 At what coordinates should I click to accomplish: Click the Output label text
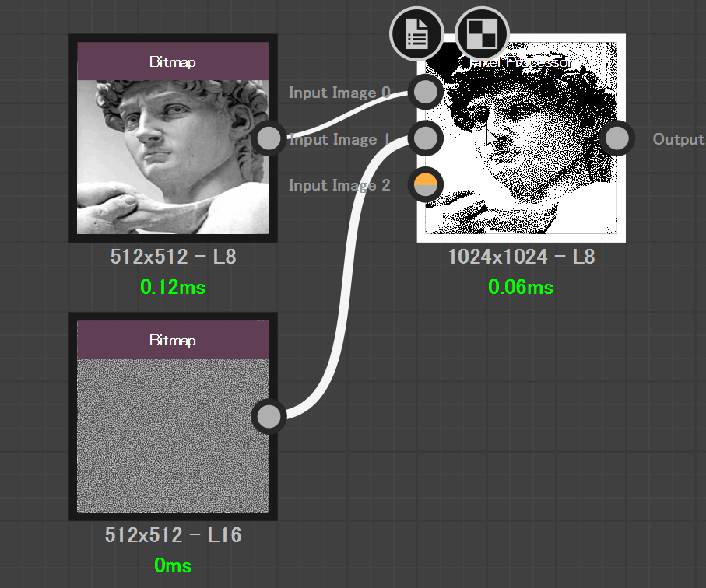click(x=679, y=139)
